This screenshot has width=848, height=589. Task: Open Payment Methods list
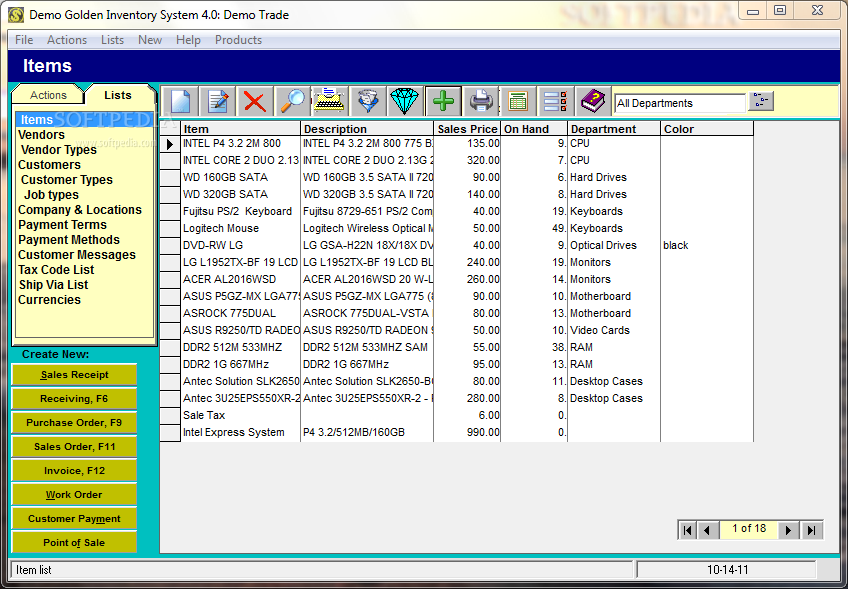(x=69, y=240)
